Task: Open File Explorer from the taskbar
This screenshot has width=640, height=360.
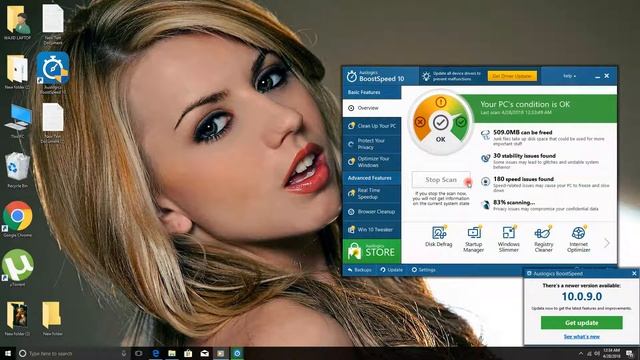Action: pyautogui.click(x=172, y=353)
